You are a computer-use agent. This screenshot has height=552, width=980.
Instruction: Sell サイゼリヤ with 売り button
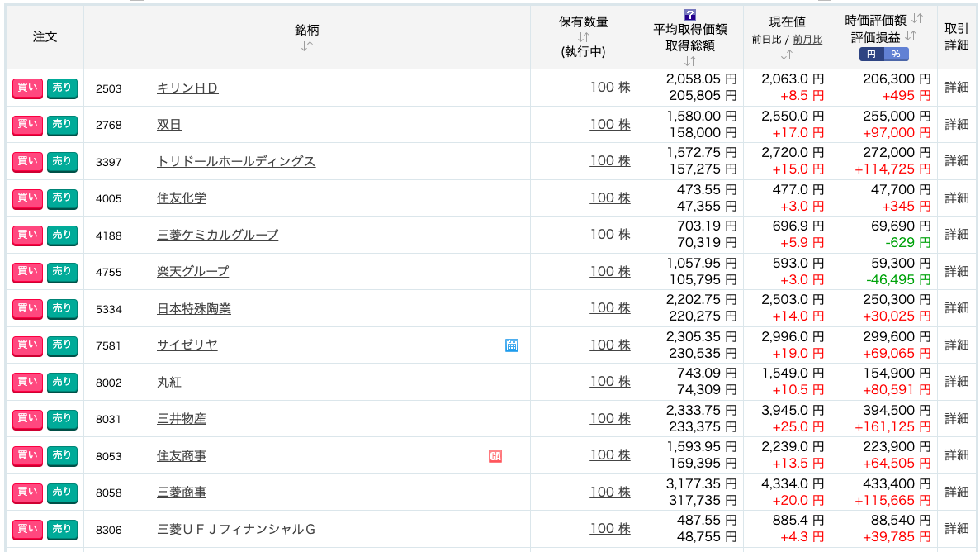(x=62, y=345)
